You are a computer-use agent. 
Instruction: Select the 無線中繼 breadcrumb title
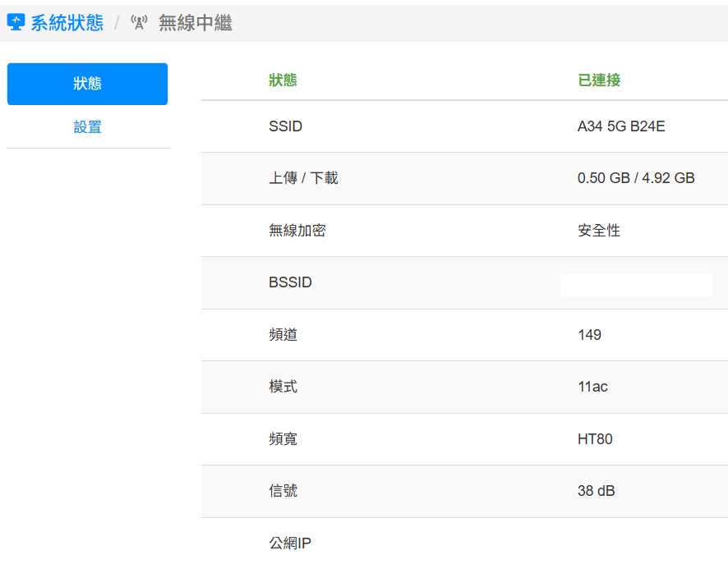click(195, 23)
